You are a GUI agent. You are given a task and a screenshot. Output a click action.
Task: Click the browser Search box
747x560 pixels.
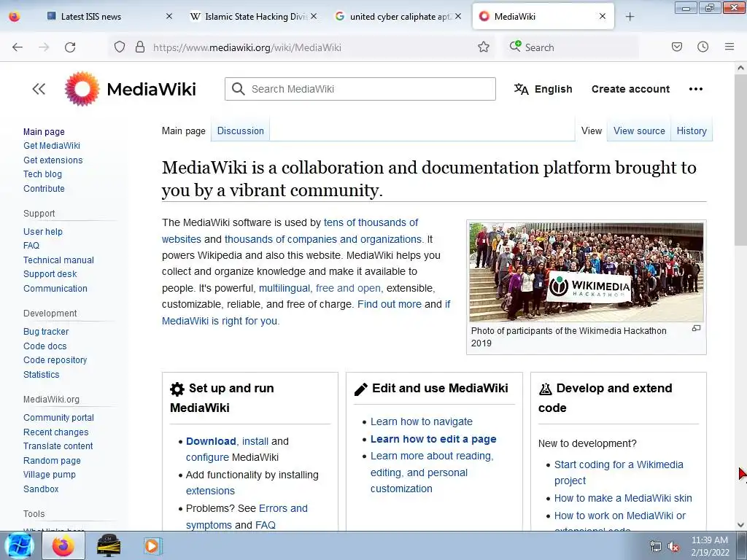click(x=572, y=47)
